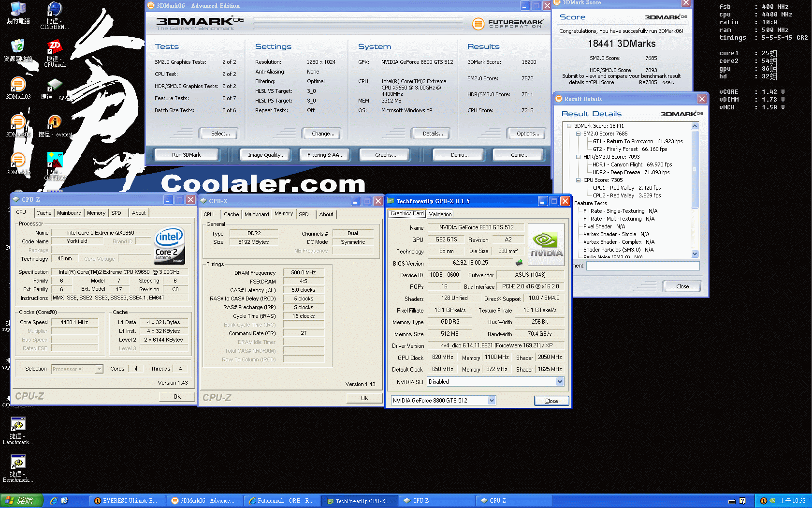
Task: Switch to 3DMark06 Advanced taskbar item
Action: pos(204,501)
